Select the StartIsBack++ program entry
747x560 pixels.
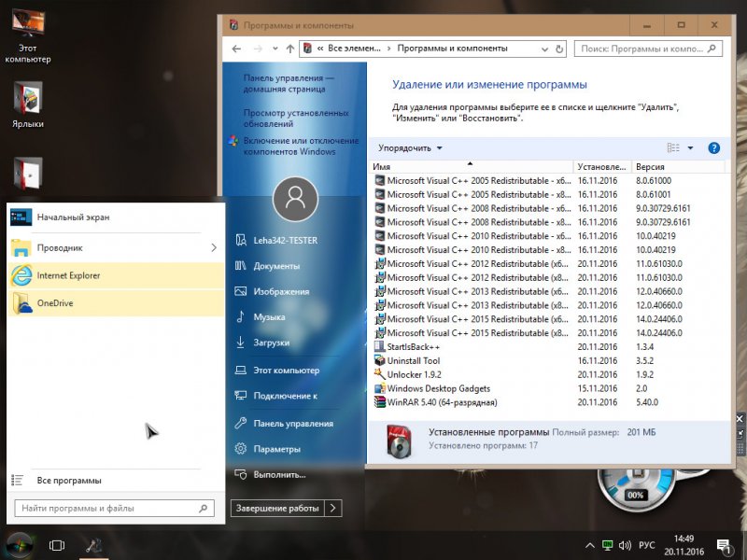click(x=548, y=347)
